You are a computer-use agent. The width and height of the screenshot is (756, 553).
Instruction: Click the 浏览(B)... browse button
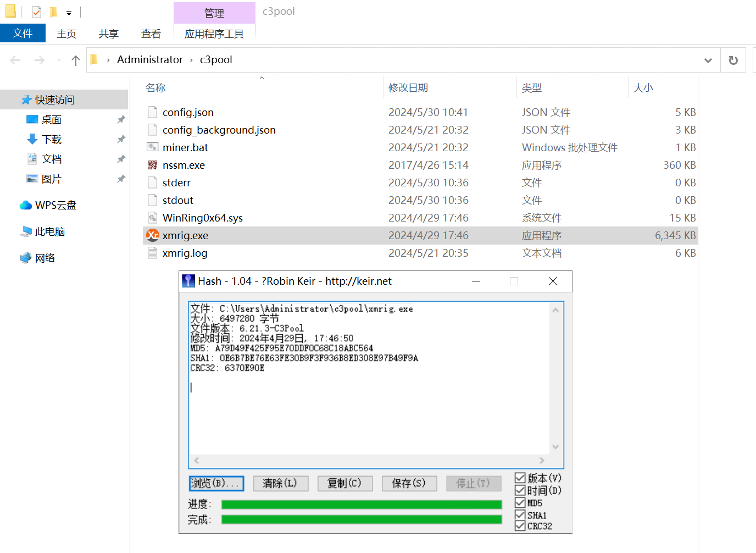[x=216, y=483]
